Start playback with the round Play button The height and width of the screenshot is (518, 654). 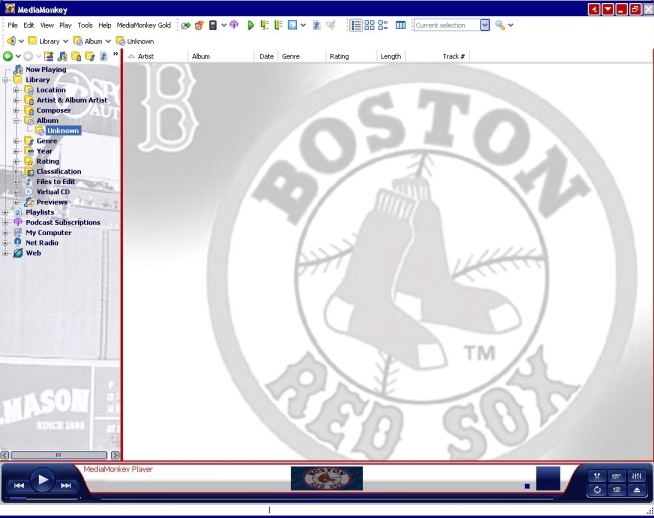pyautogui.click(x=42, y=480)
